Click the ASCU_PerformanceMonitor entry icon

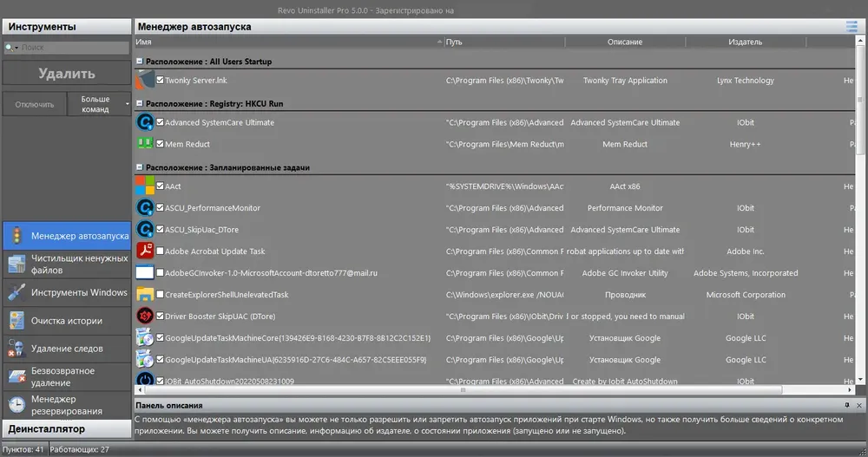145,207
